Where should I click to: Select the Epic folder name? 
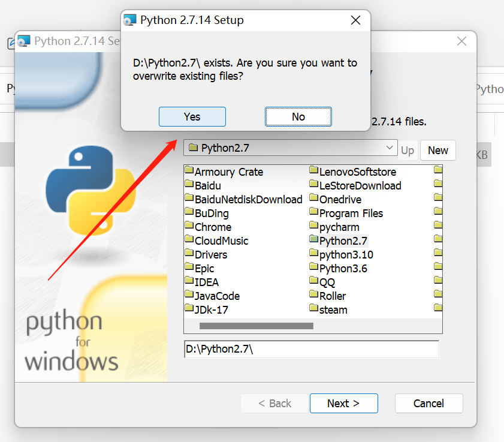204,269
